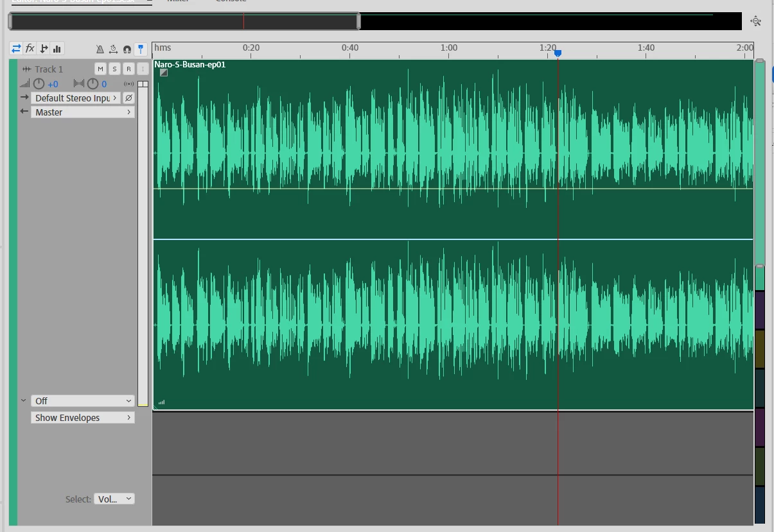Arm Track 1 for recording with R
The image size is (774, 532).
pos(128,69)
